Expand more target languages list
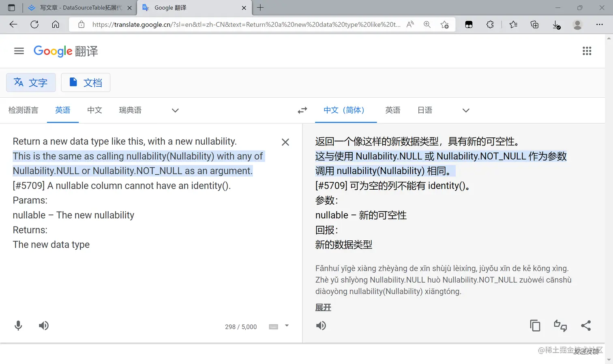Viewport: 613px width, 364px height. click(466, 110)
